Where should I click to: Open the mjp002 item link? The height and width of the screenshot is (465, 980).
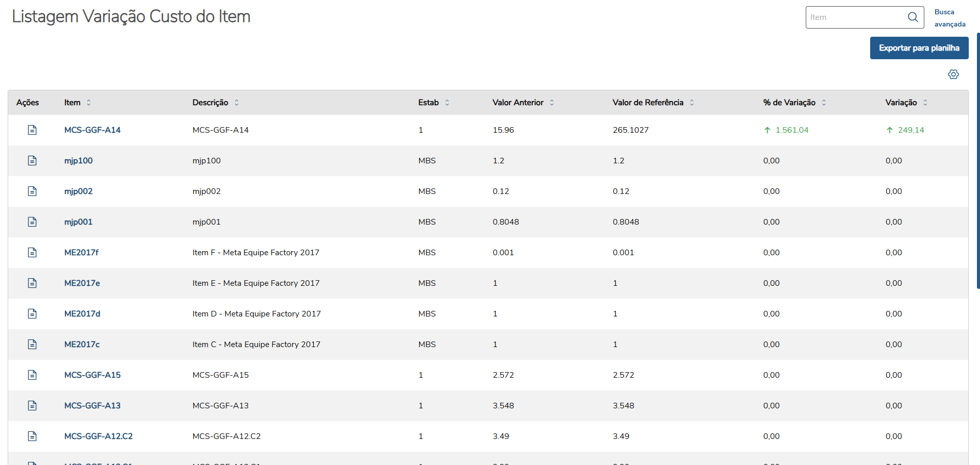(x=78, y=191)
